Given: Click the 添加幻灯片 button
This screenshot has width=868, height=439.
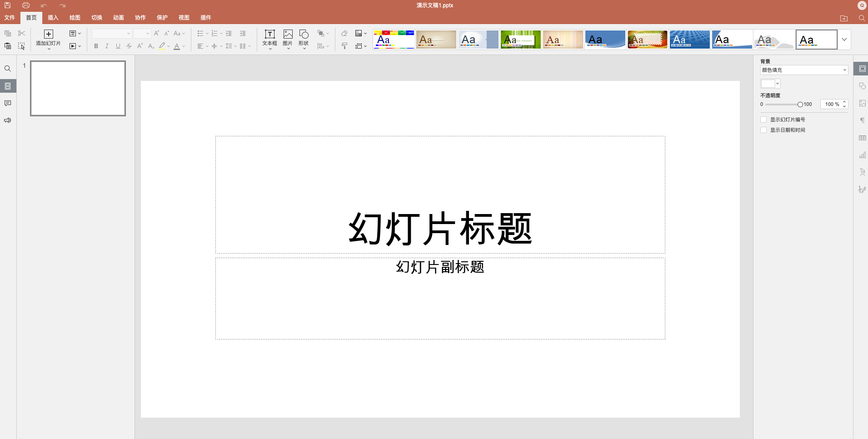Looking at the screenshot, I should (49, 39).
